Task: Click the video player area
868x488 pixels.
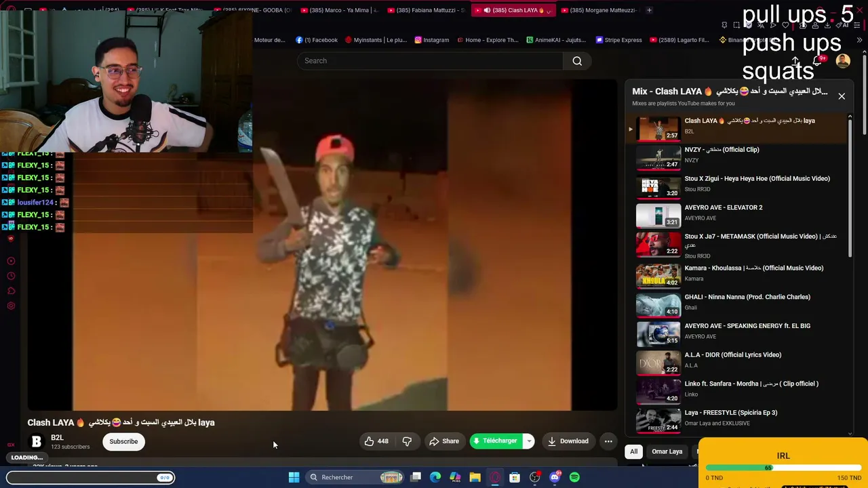Action: [322, 245]
